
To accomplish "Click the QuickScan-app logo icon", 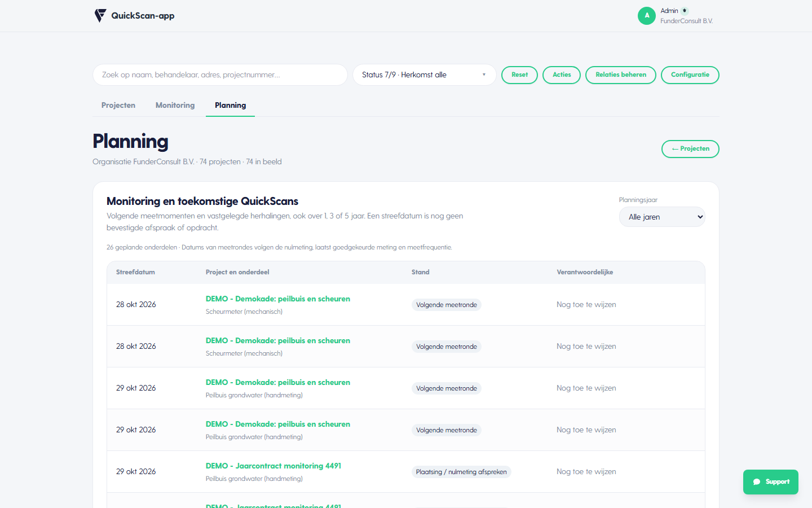I will pyautogui.click(x=100, y=16).
